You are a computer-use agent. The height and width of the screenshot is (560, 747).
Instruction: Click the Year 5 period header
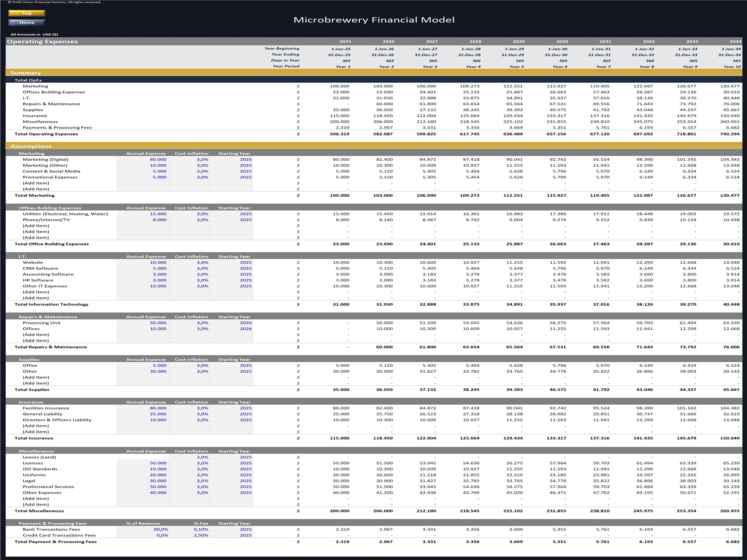pos(517,67)
